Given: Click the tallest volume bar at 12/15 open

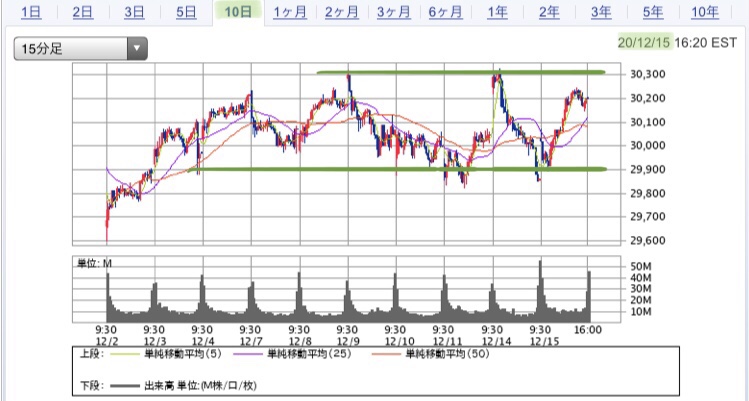Looking at the screenshot, I should point(540,291).
